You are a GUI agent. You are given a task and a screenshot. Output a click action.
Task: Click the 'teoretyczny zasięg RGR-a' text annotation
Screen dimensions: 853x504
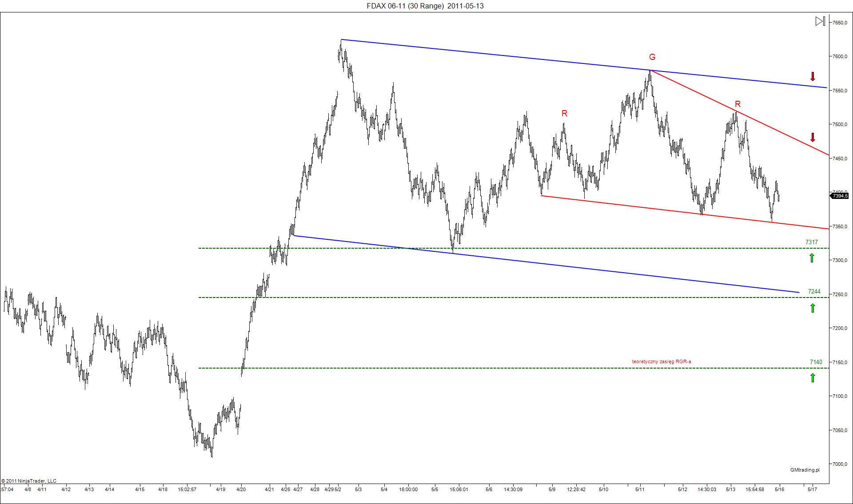tap(662, 361)
